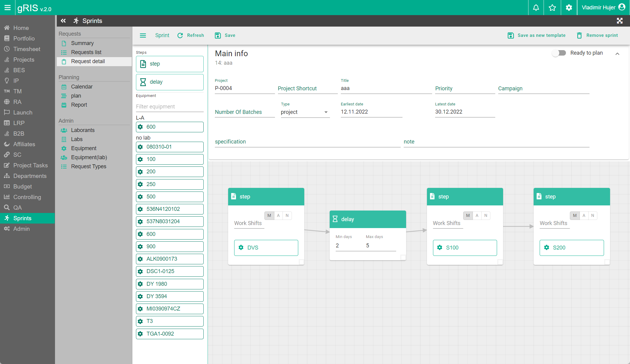This screenshot has width=630, height=364.
Task: Click the Launch flag icon
Action: [x=7, y=112]
